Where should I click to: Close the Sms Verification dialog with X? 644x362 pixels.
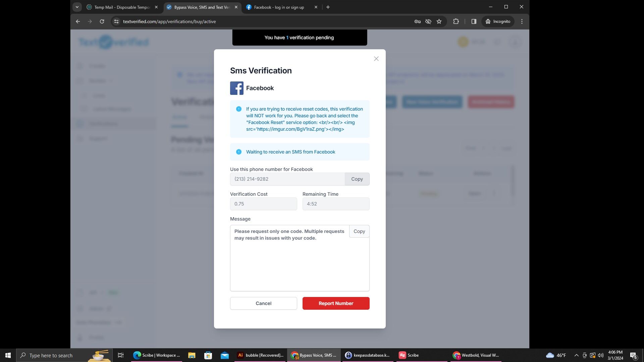(x=376, y=59)
